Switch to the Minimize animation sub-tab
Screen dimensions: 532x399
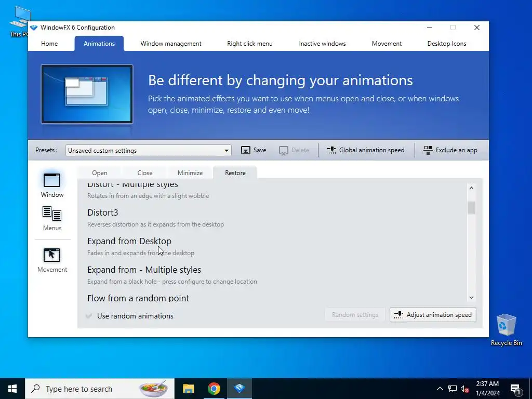tap(190, 172)
